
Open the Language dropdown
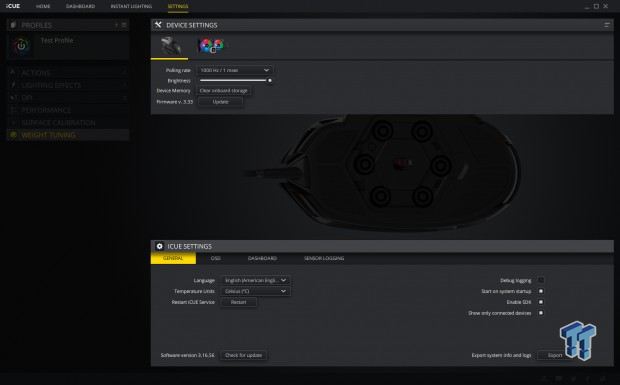pyautogui.click(x=255, y=280)
